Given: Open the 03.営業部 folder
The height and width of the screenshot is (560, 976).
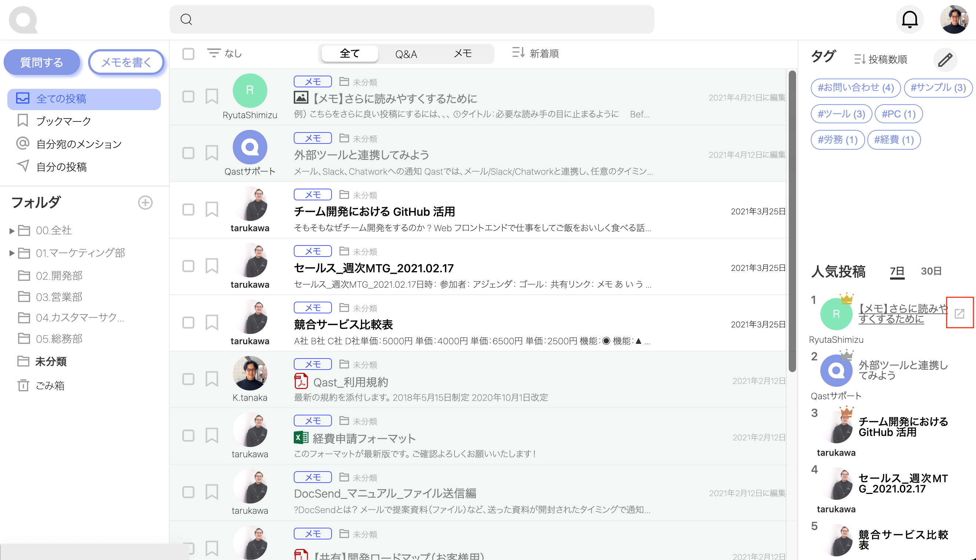Looking at the screenshot, I should (50, 297).
